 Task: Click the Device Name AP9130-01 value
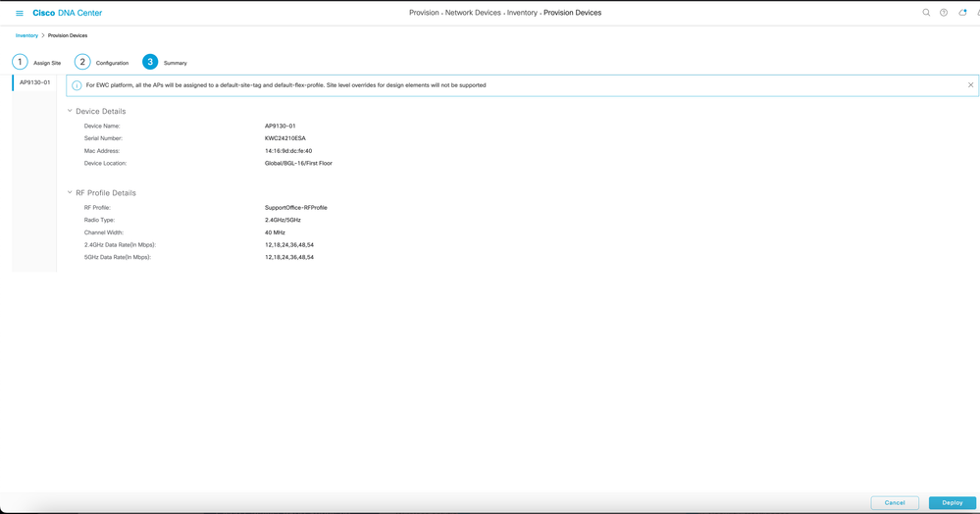[x=280, y=126]
